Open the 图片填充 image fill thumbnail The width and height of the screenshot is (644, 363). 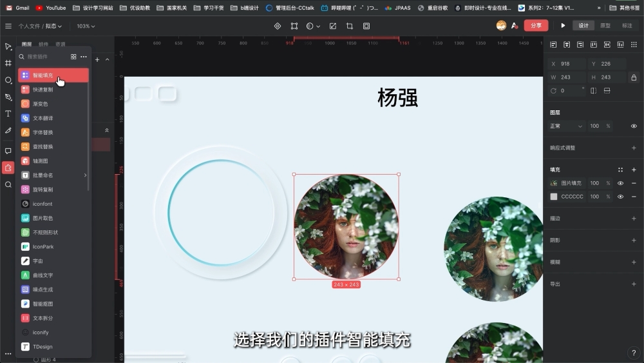(554, 183)
